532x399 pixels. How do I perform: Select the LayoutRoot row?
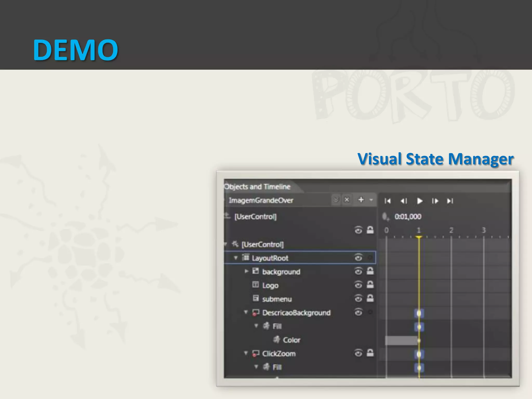[300, 258]
